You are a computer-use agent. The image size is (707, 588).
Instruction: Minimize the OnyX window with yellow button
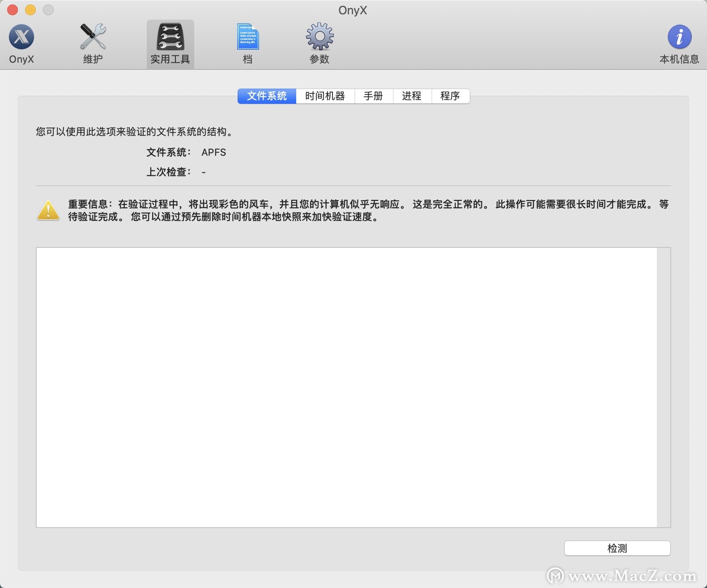click(30, 9)
